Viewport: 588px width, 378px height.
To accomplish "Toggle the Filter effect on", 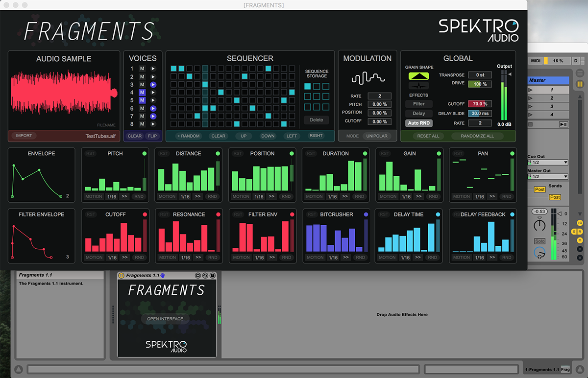I will click(x=418, y=104).
